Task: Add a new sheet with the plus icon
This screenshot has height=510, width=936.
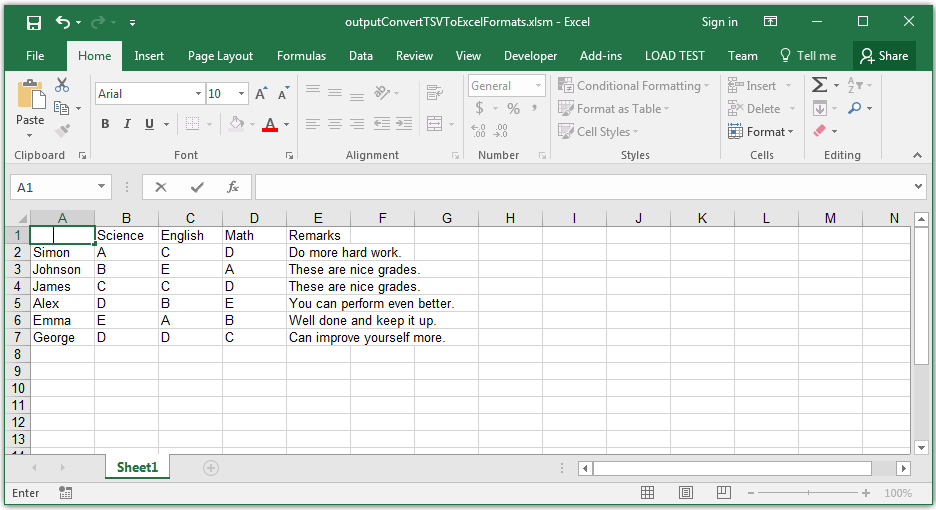Action: pos(211,468)
